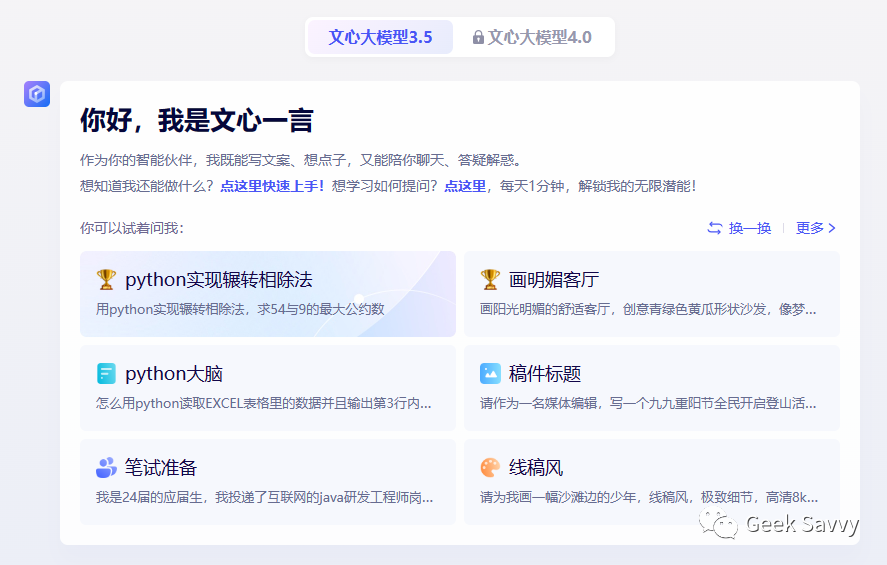Screen dimensions: 887x565
Task: Click 换一换 to refresh suggestions
Action: 739,228
